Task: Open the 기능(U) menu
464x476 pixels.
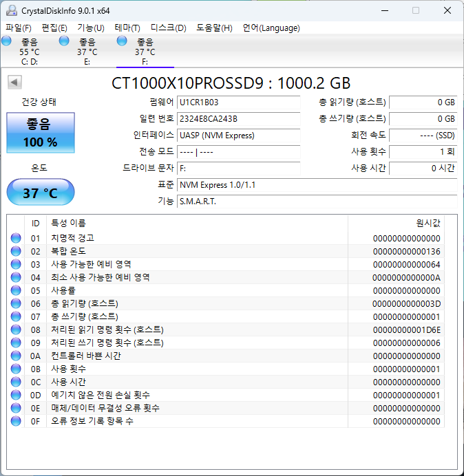Action: (90, 28)
